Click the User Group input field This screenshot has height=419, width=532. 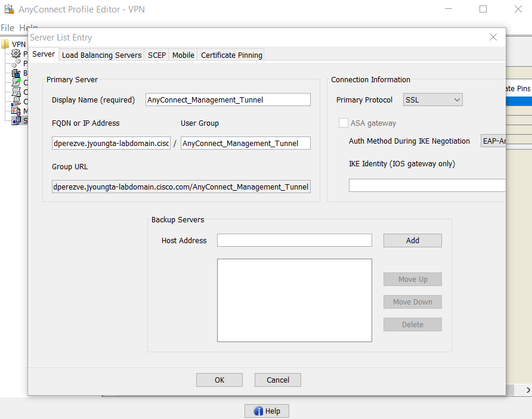246,143
